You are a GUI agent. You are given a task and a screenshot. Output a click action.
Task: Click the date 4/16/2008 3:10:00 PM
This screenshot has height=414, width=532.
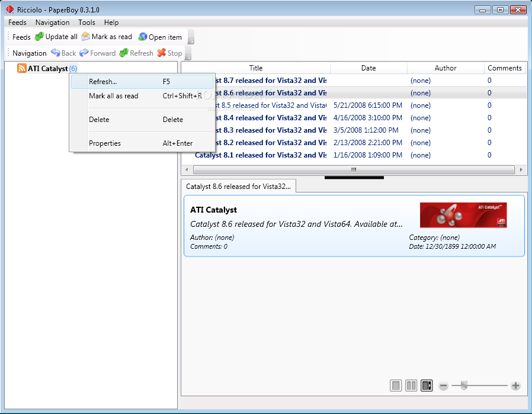[x=368, y=118]
